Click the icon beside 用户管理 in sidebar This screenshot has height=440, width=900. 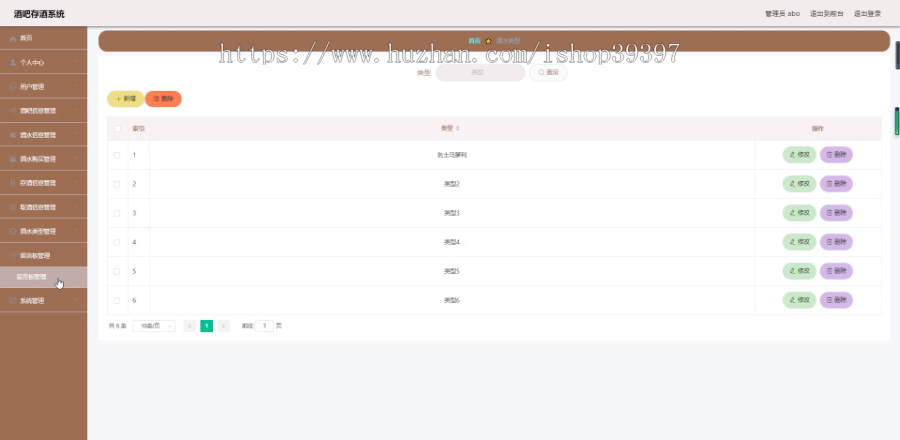pos(13,87)
